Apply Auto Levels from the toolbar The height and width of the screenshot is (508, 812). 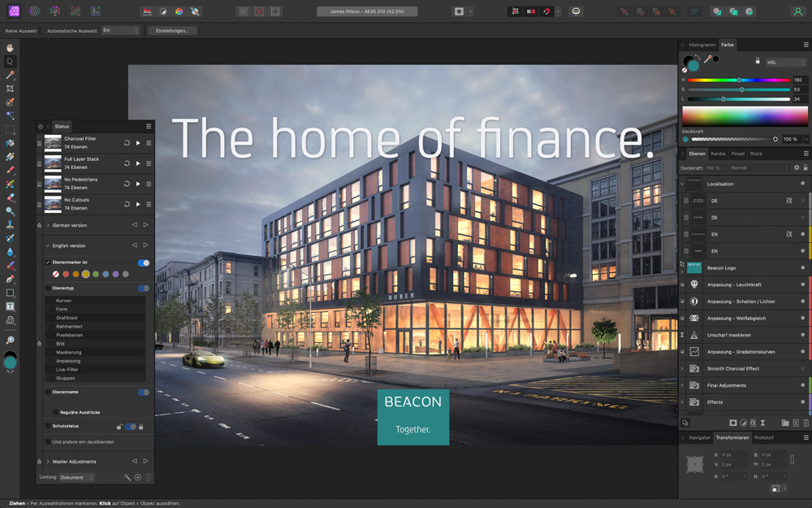point(148,11)
